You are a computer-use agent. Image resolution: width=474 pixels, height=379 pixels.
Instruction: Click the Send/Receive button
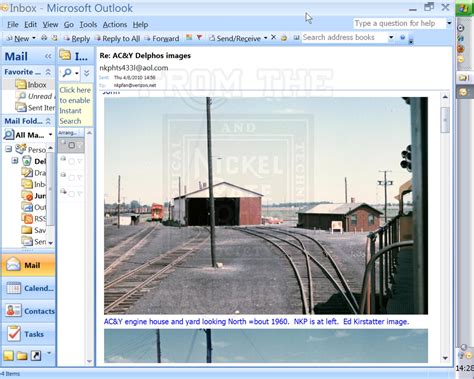(x=235, y=38)
